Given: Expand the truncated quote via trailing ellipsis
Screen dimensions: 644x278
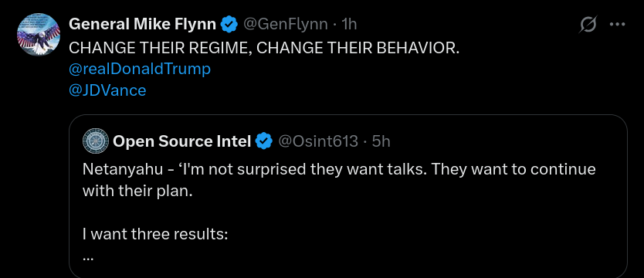Looking at the screenshot, I should click(x=88, y=258).
